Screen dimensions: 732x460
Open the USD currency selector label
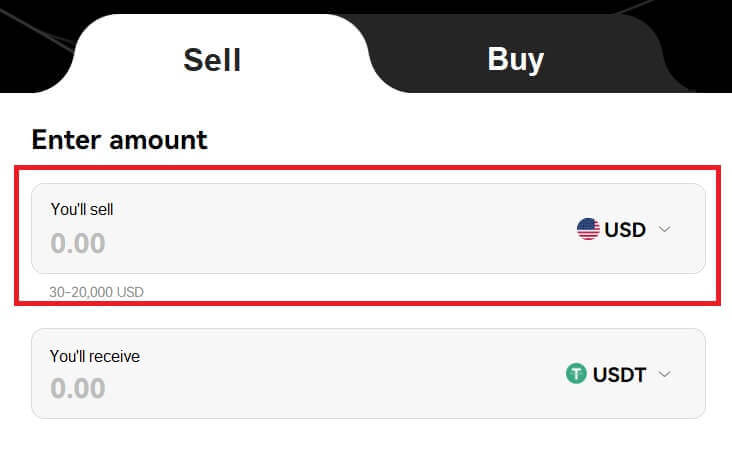coord(625,230)
